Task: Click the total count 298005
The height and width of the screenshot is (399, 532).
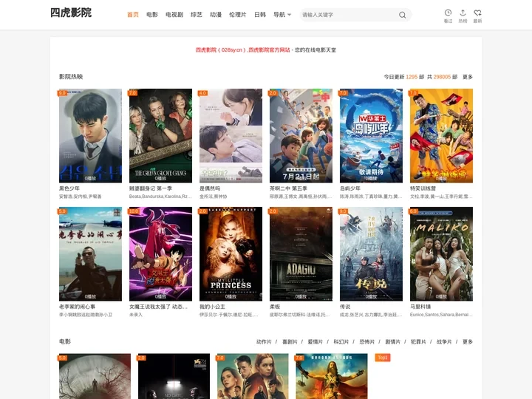Action: pyautogui.click(x=442, y=77)
